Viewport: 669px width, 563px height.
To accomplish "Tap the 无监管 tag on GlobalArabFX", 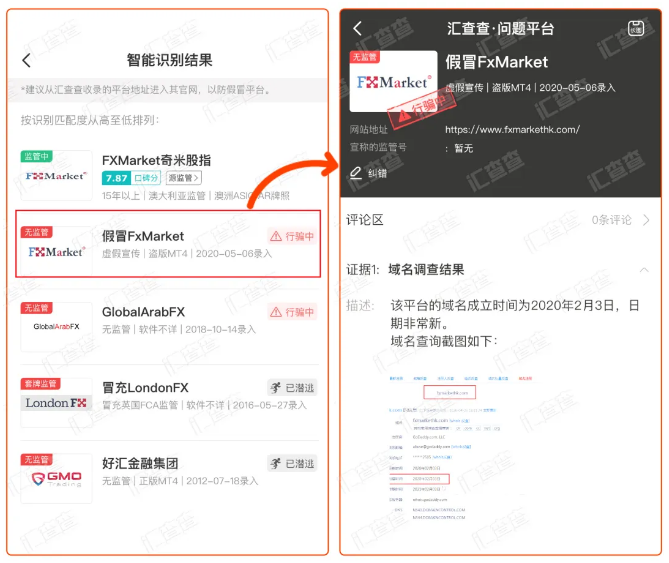I will 36,308.
